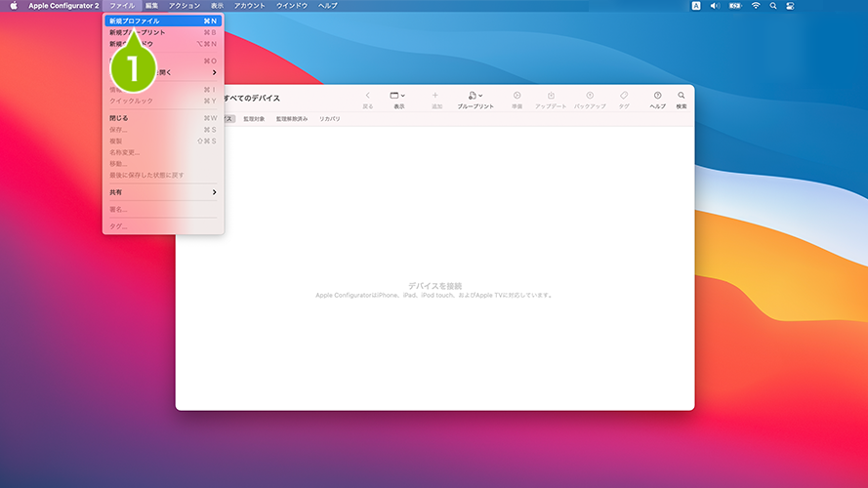Switch to the 監理対象 tab
The height and width of the screenshot is (488, 868).
click(254, 119)
